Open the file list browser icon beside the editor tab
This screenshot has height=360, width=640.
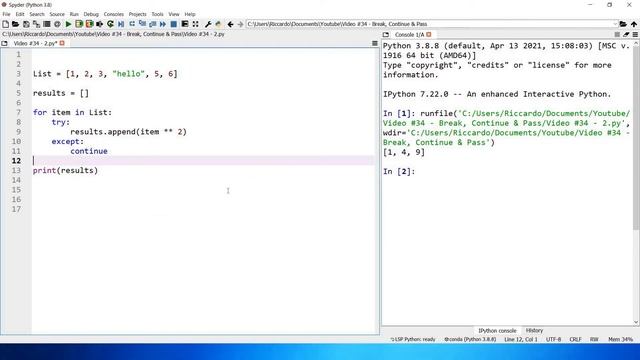pos(4,43)
